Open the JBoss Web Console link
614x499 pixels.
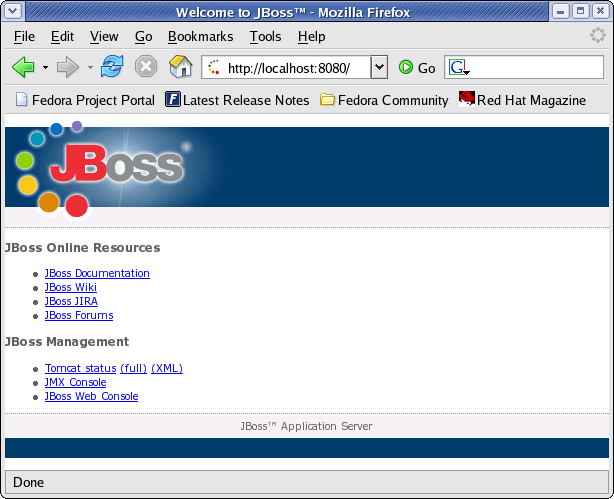(91, 396)
